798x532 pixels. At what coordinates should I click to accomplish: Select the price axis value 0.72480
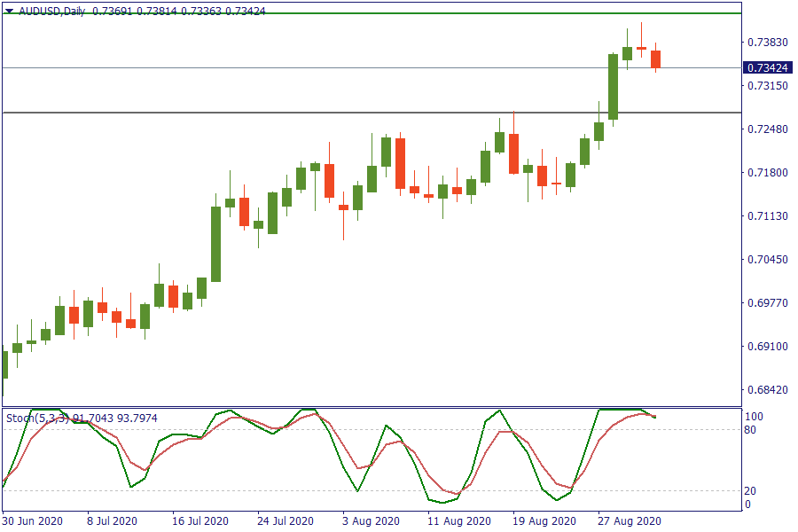(x=768, y=129)
